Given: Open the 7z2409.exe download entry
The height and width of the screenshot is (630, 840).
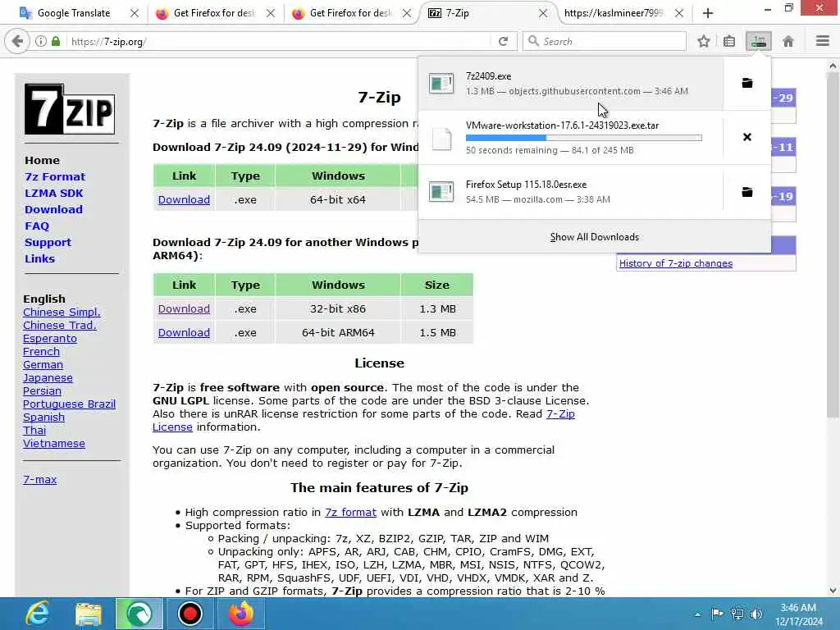Looking at the screenshot, I should [x=571, y=84].
